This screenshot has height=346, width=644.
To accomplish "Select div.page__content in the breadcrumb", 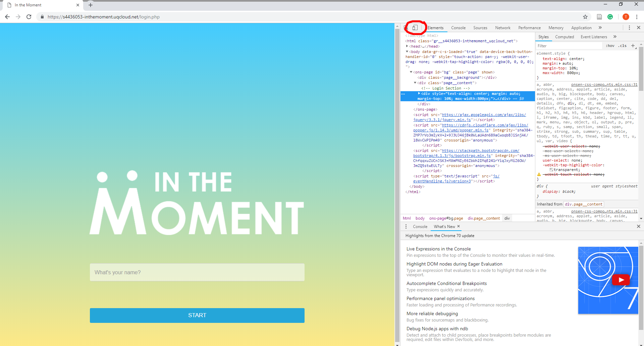I will 484,218.
